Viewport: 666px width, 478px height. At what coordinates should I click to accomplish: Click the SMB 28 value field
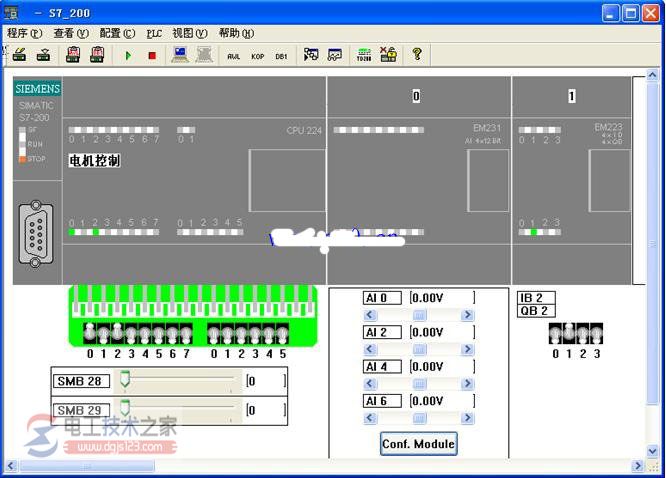point(266,381)
